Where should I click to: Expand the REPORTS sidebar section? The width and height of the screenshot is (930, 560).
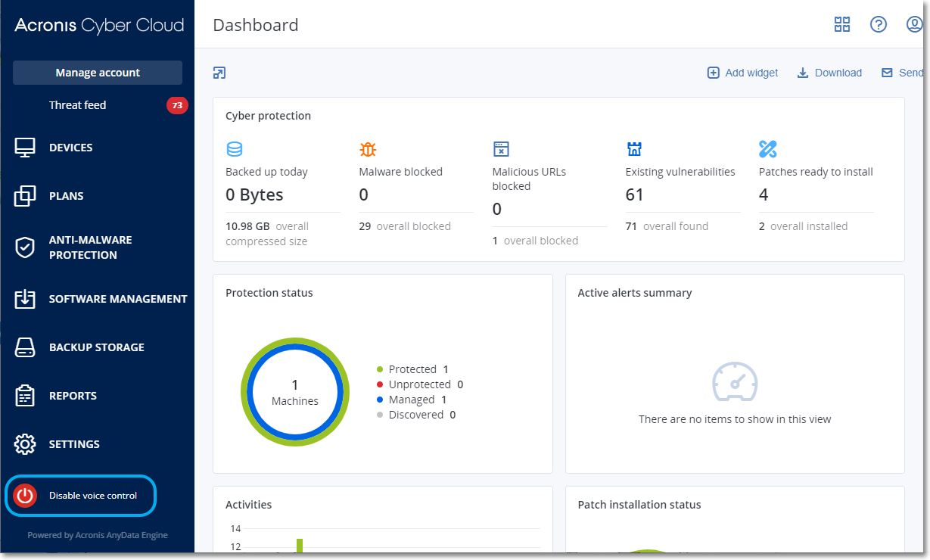pyautogui.click(x=73, y=396)
